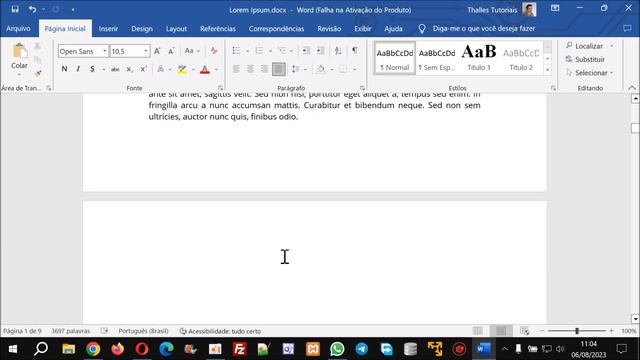The image size is (640, 360).
Task: Apply red font color
Action: [x=205, y=69]
